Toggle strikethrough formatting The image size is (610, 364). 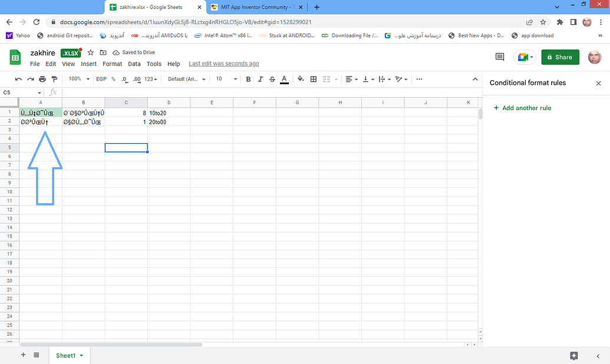(272, 79)
